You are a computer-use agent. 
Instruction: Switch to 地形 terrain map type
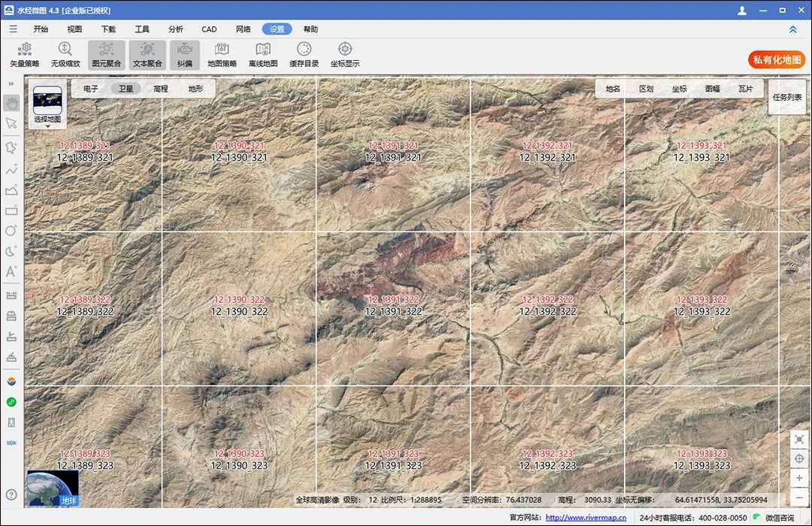click(195, 89)
